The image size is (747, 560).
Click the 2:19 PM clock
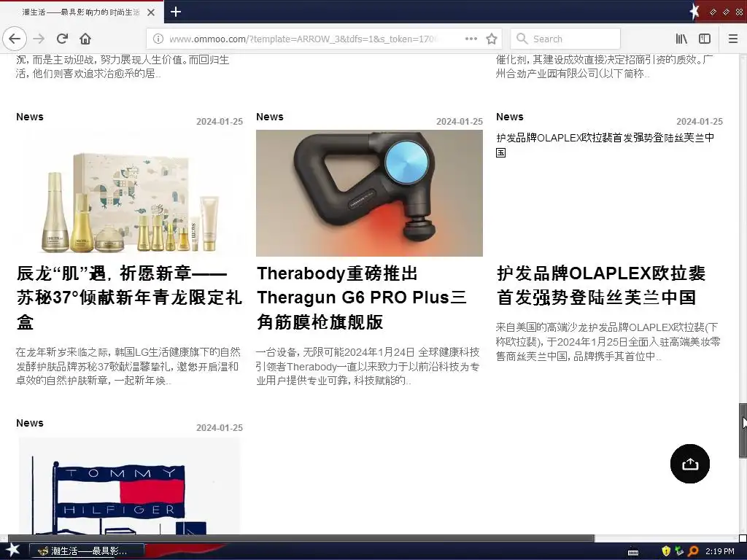coord(720,551)
